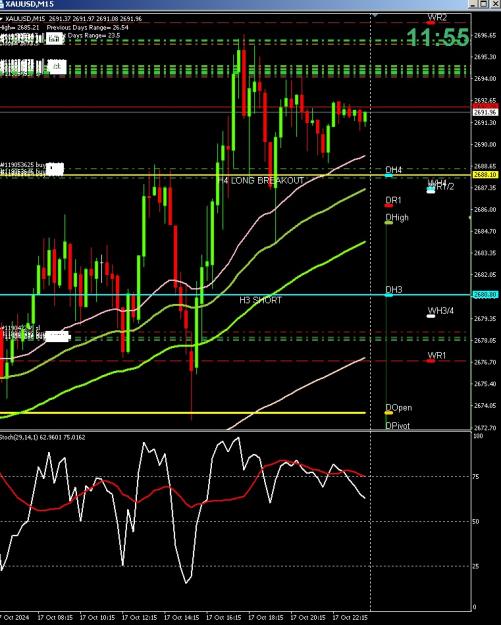This screenshot has height=625, width=501.
Task: Click the 2696.65 price scale value
Action: click(x=485, y=35)
